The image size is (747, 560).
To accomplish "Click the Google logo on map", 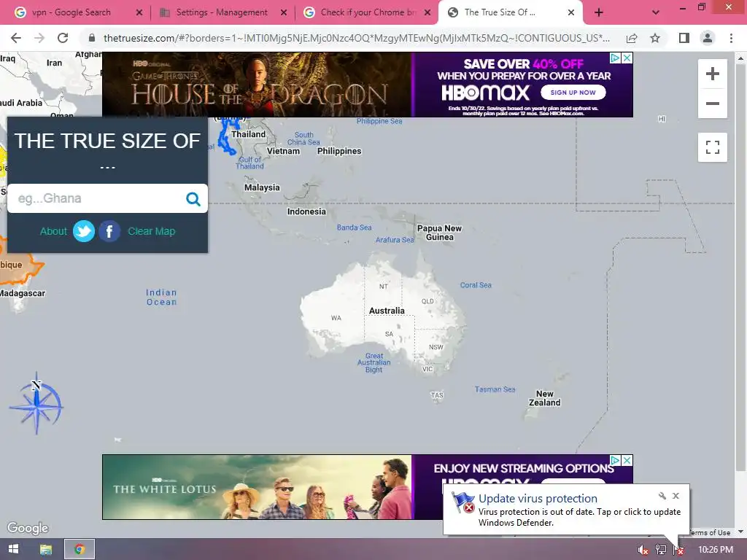I will (x=28, y=528).
